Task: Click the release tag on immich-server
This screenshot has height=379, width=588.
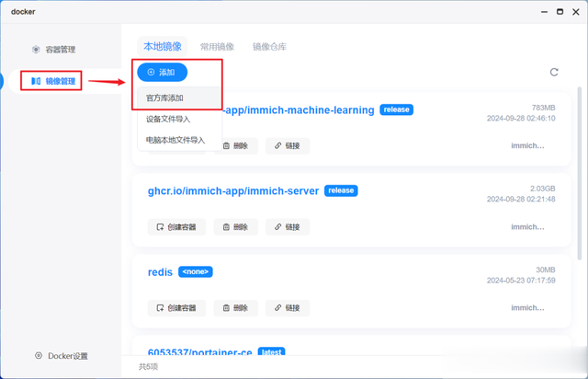Action: [341, 190]
